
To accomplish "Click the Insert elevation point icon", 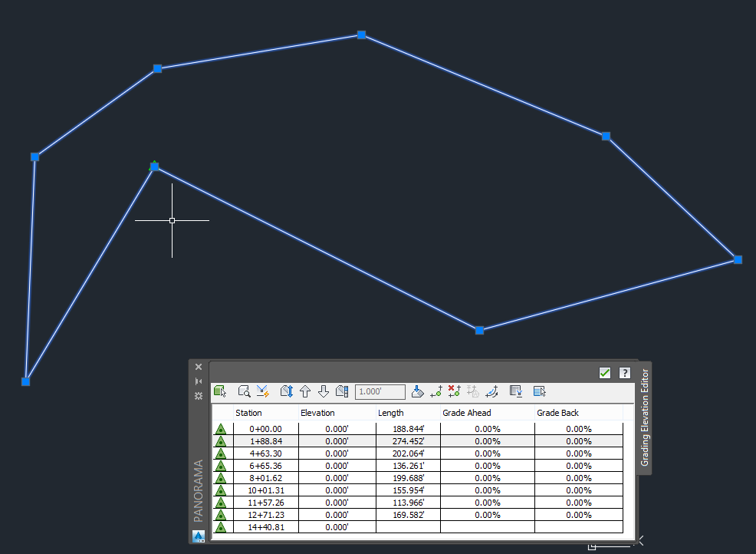I will pyautogui.click(x=436, y=391).
